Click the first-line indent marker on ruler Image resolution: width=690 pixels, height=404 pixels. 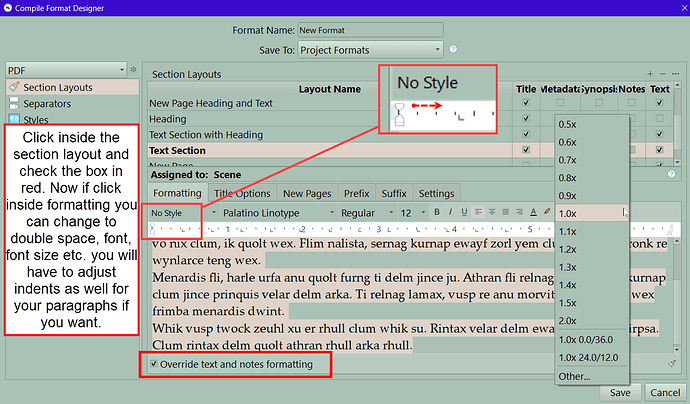(152, 226)
